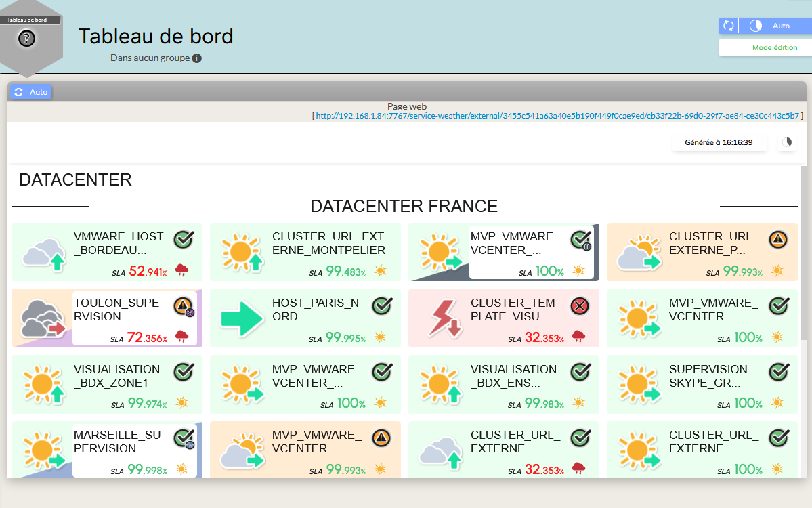
Task: Toggle the Auto theme mode in top-right bar
Action: (x=773, y=26)
